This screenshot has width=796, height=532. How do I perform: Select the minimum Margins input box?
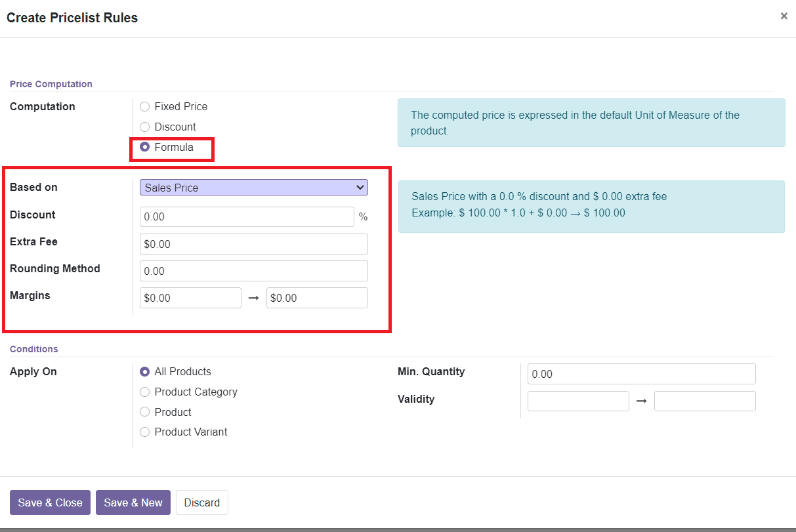(x=190, y=297)
